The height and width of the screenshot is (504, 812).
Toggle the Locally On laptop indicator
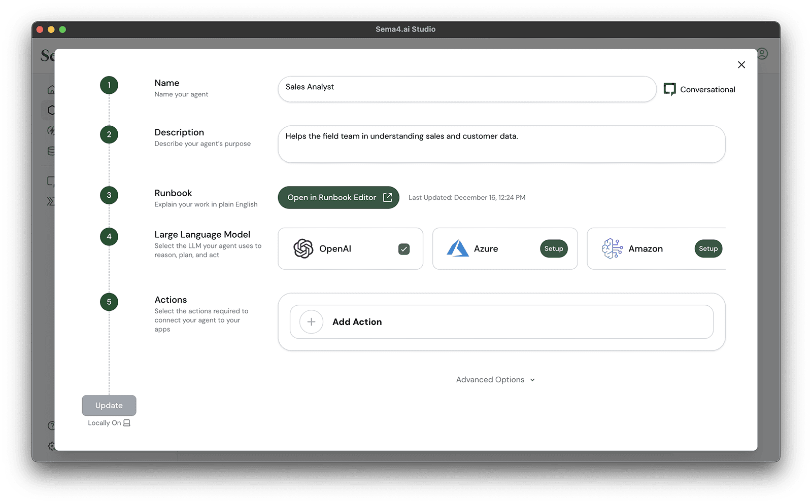click(109, 422)
